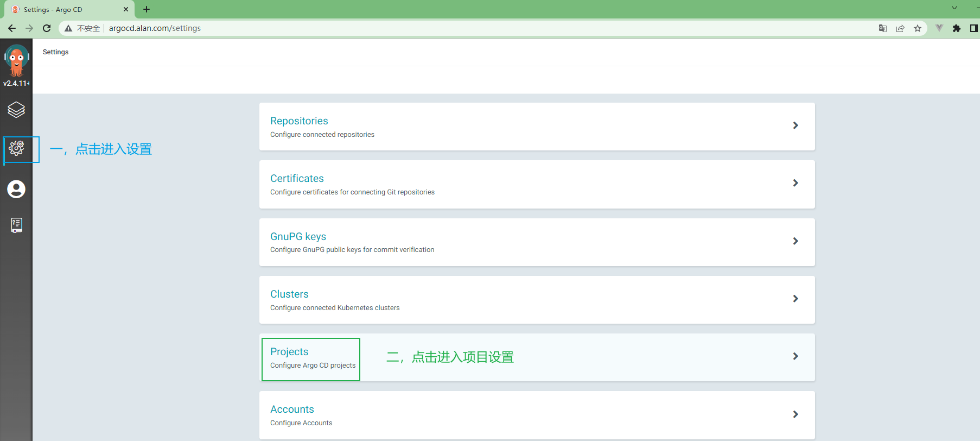
Task: Open the Accounts settings link
Action: pyautogui.click(x=292, y=409)
